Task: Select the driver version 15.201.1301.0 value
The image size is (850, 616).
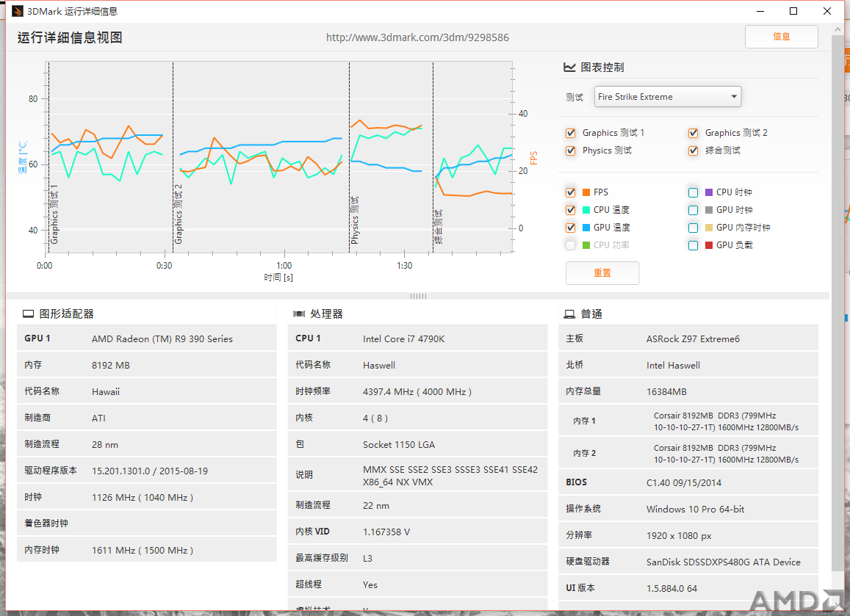Action: (150, 471)
